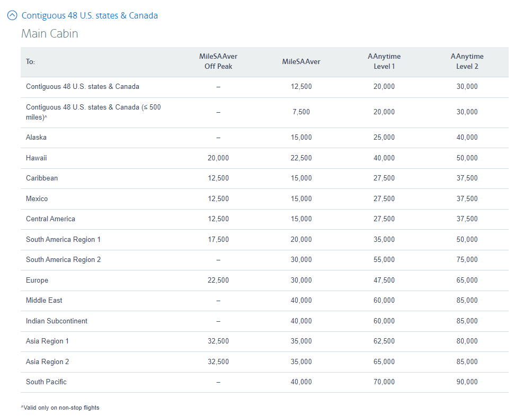
Task: Select the 17,500 value for South America Region 1
Action: click(x=218, y=239)
